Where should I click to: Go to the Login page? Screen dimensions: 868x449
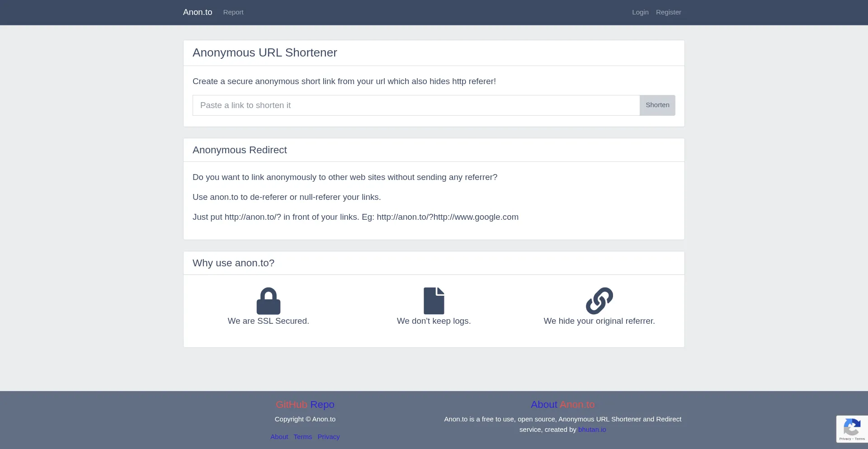(x=640, y=12)
